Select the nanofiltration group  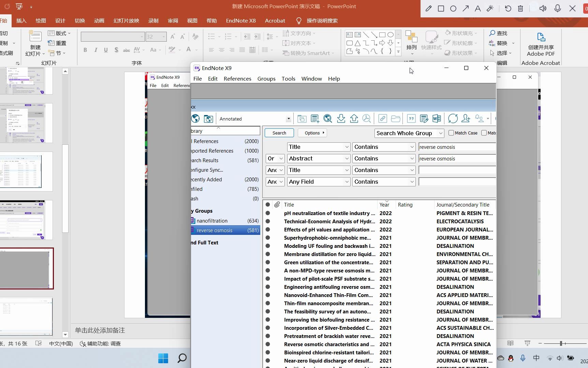(225, 221)
